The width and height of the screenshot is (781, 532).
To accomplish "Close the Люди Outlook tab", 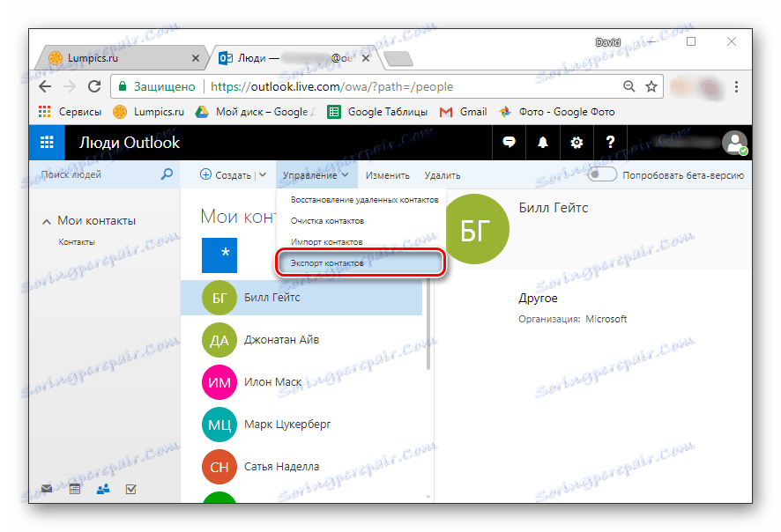I will [x=366, y=58].
